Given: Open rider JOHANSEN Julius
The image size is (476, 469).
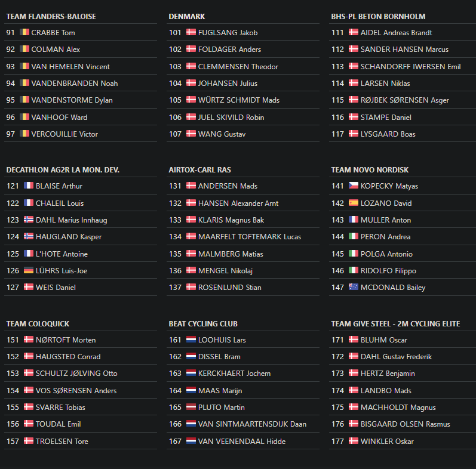Looking at the screenshot, I should pos(228,84).
